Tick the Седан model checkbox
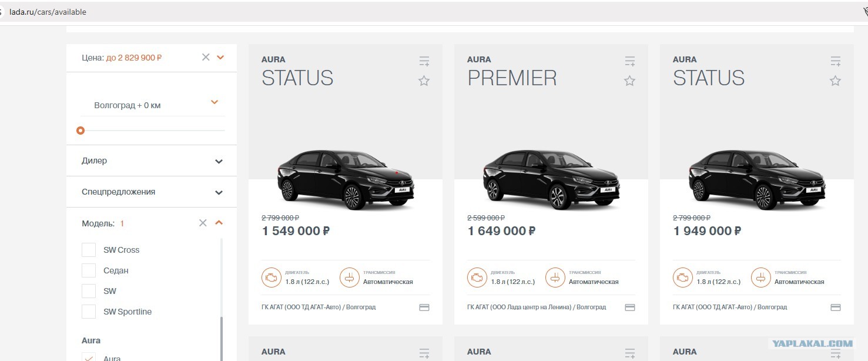868x361 pixels. (89, 270)
